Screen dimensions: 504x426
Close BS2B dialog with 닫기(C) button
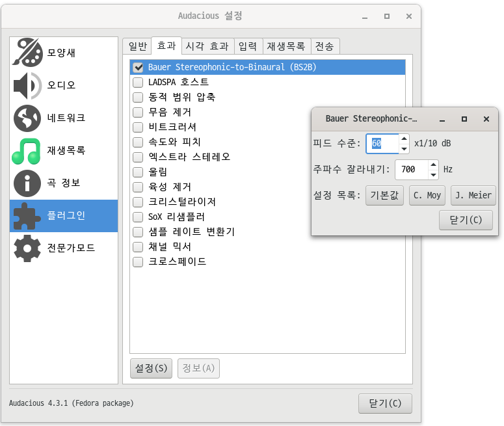[x=466, y=220]
